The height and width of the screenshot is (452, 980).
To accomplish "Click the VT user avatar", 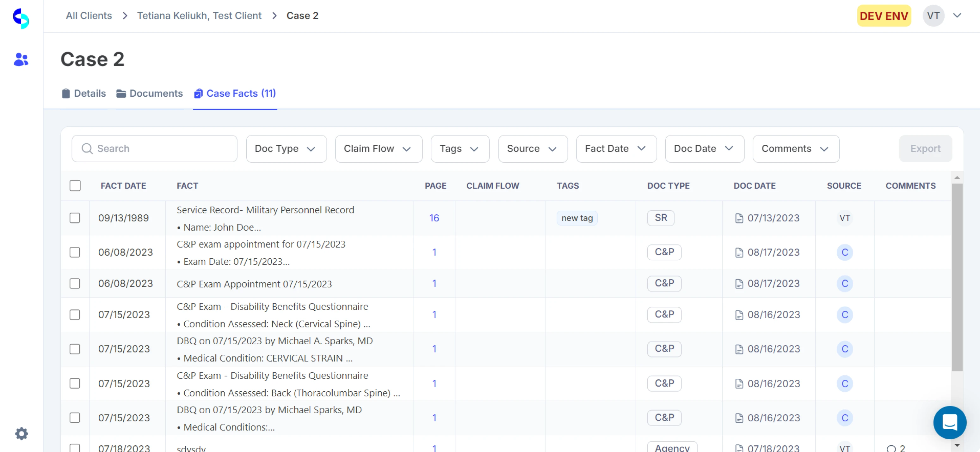I will (933, 16).
